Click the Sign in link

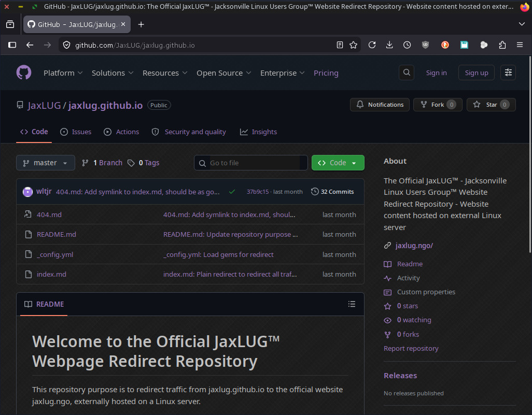[436, 73]
